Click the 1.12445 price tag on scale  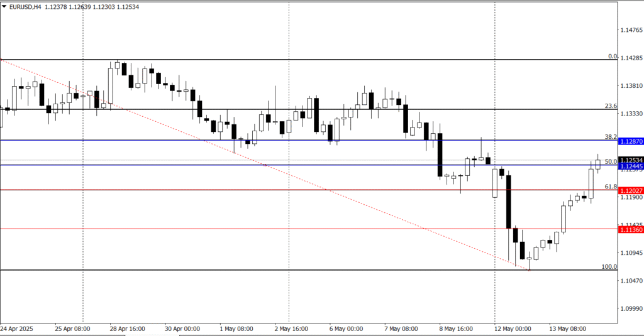(x=631, y=166)
